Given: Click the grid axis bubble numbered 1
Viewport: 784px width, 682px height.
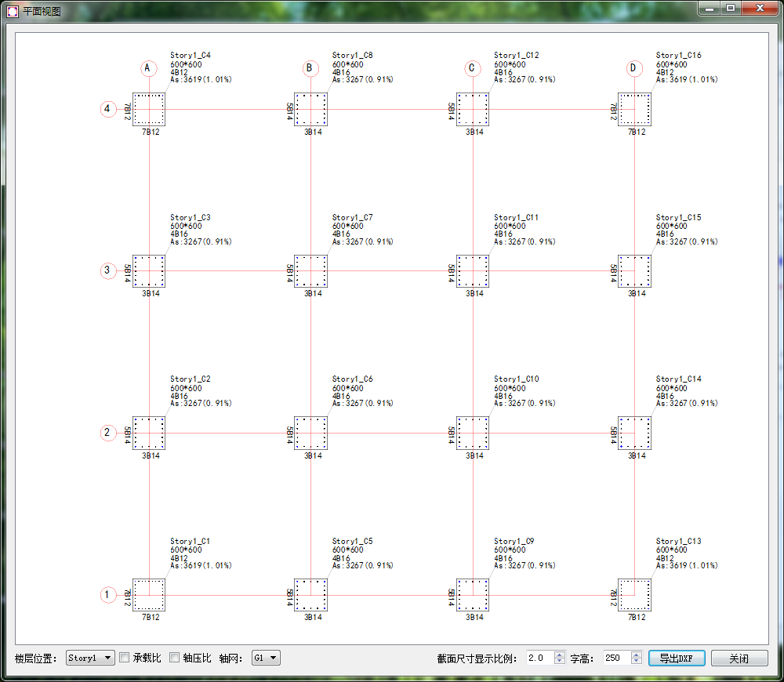Looking at the screenshot, I should tap(107, 595).
